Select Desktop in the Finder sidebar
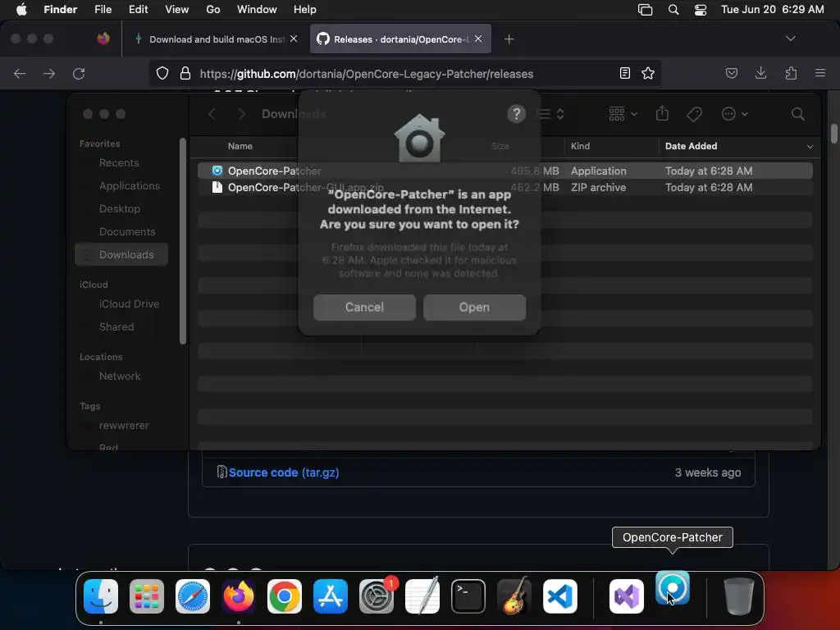The height and width of the screenshot is (630, 840). 120,209
